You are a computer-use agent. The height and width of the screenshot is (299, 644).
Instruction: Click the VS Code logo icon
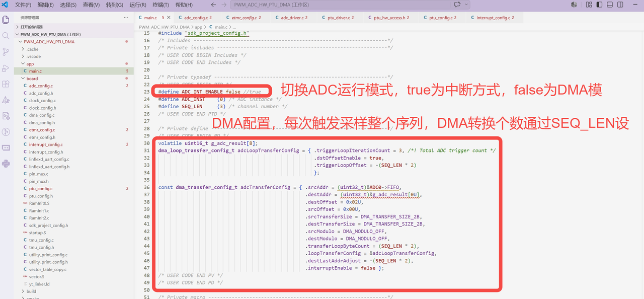pos(5,5)
